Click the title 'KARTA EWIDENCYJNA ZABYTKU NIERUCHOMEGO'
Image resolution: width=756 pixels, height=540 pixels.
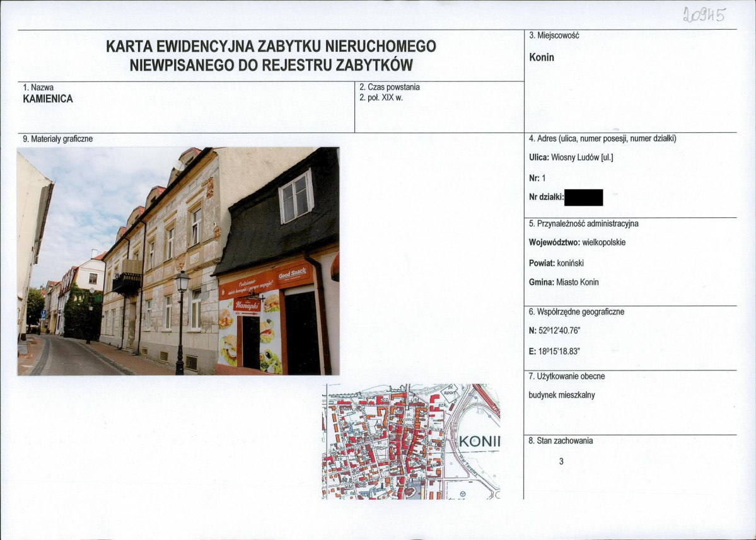271,46
